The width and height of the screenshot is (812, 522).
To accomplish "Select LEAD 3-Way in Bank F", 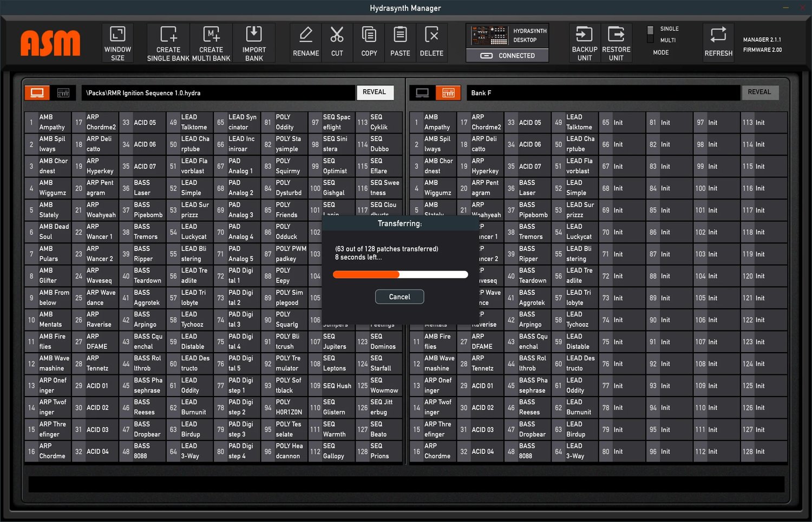I will (x=575, y=451).
